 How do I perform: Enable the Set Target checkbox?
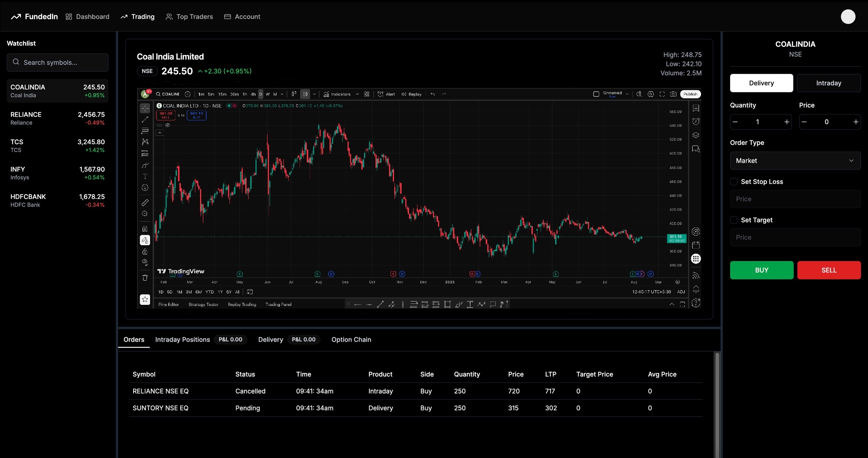pyautogui.click(x=734, y=220)
